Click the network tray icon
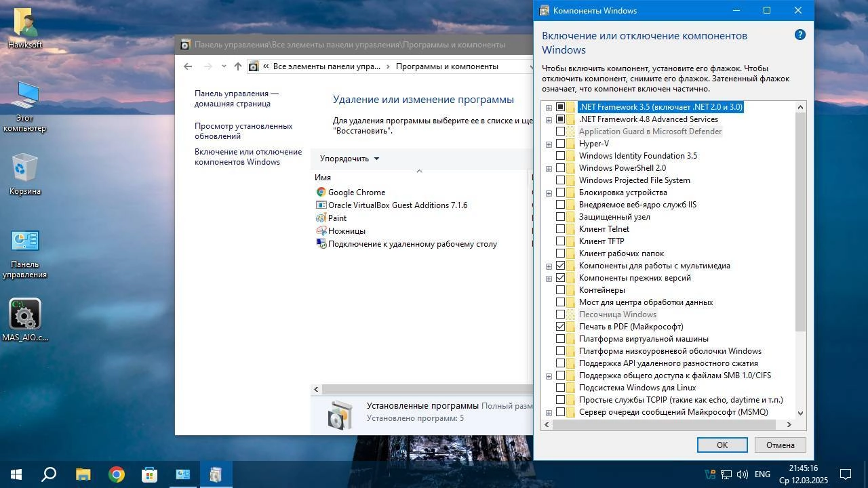868x488 pixels. coord(726,474)
